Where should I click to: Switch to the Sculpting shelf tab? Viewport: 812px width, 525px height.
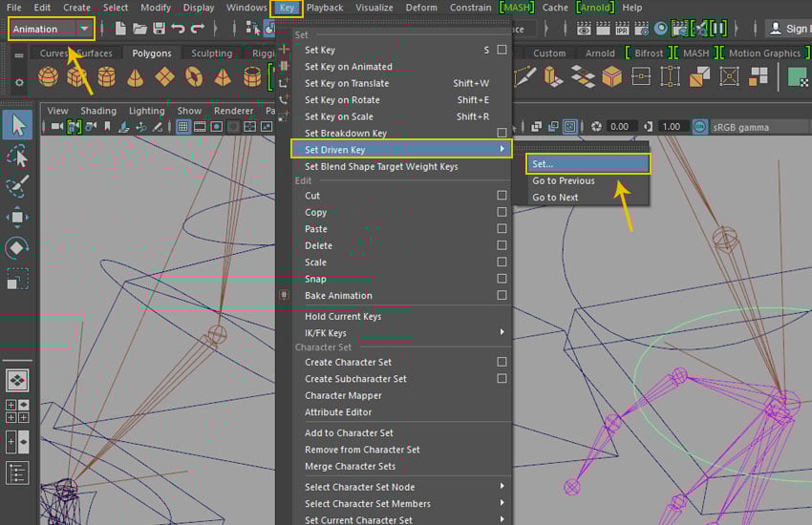pyautogui.click(x=211, y=53)
